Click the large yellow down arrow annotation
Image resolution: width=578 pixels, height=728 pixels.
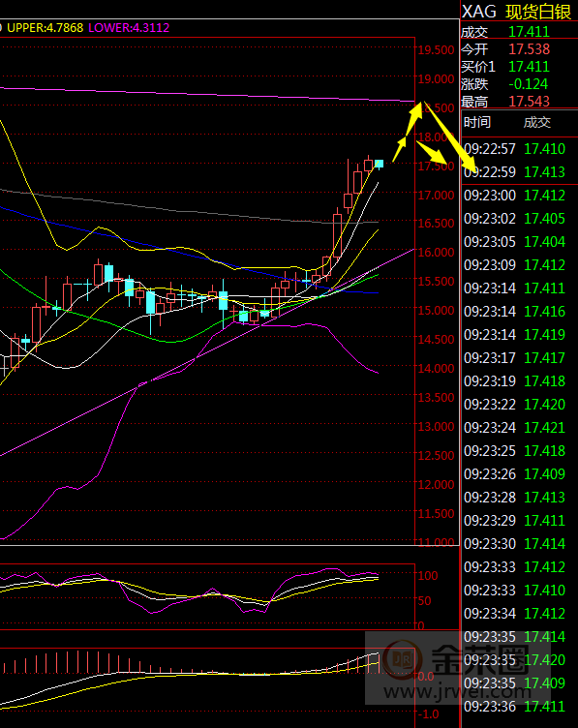pyautogui.click(x=449, y=136)
